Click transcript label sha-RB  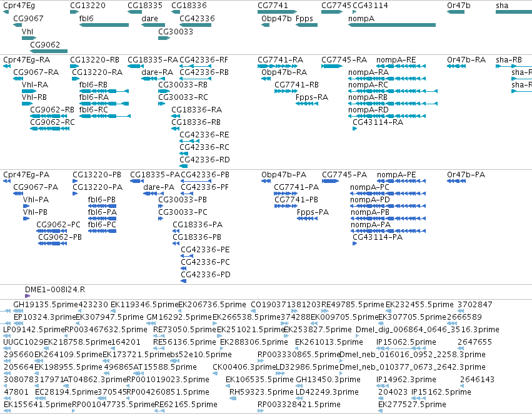[x=509, y=60]
